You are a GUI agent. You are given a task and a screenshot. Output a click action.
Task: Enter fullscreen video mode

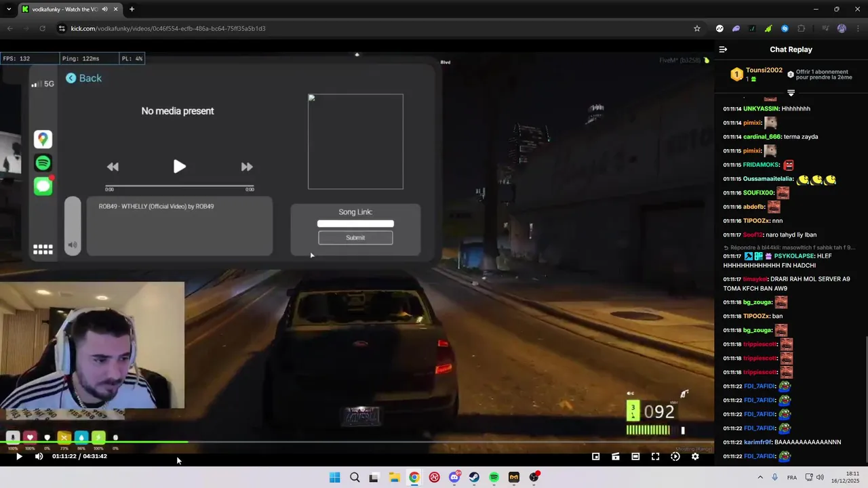coord(655,456)
